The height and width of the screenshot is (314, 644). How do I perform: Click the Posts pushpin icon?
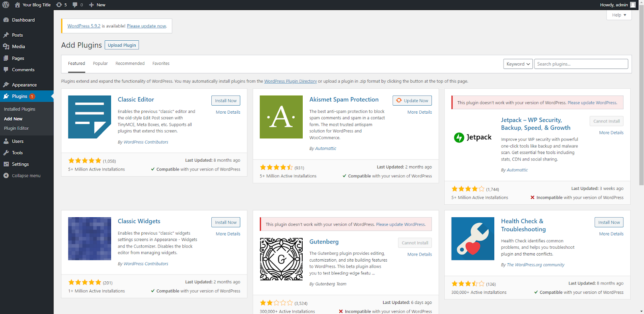pos(6,35)
